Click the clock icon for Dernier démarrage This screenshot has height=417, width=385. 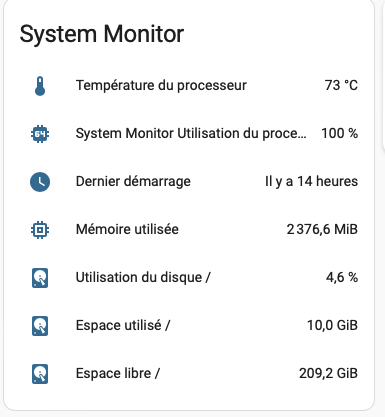[x=40, y=182]
